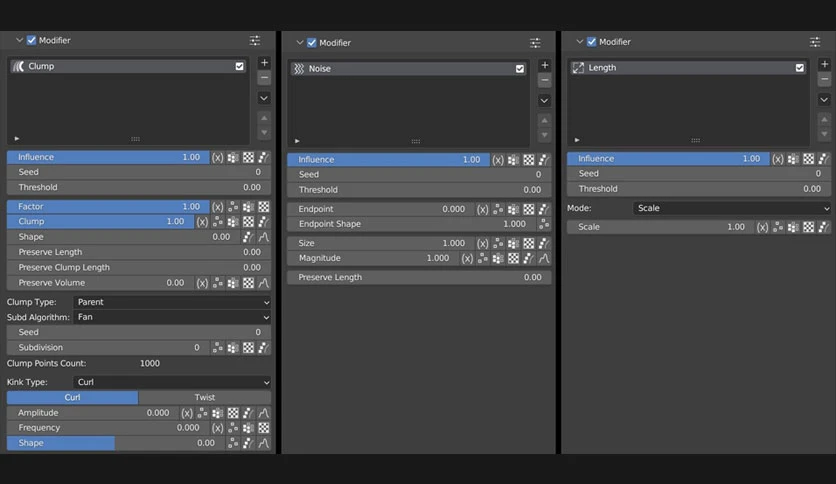The image size is (836, 484).
Task: Uncheck the Noise list item checkbox
Action: click(520, 69)
